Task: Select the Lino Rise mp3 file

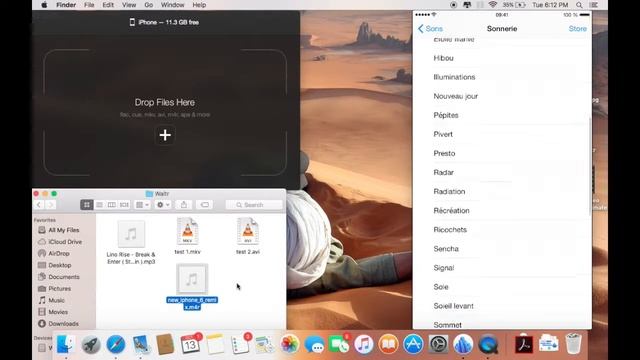Action: (x=131, y=242)
